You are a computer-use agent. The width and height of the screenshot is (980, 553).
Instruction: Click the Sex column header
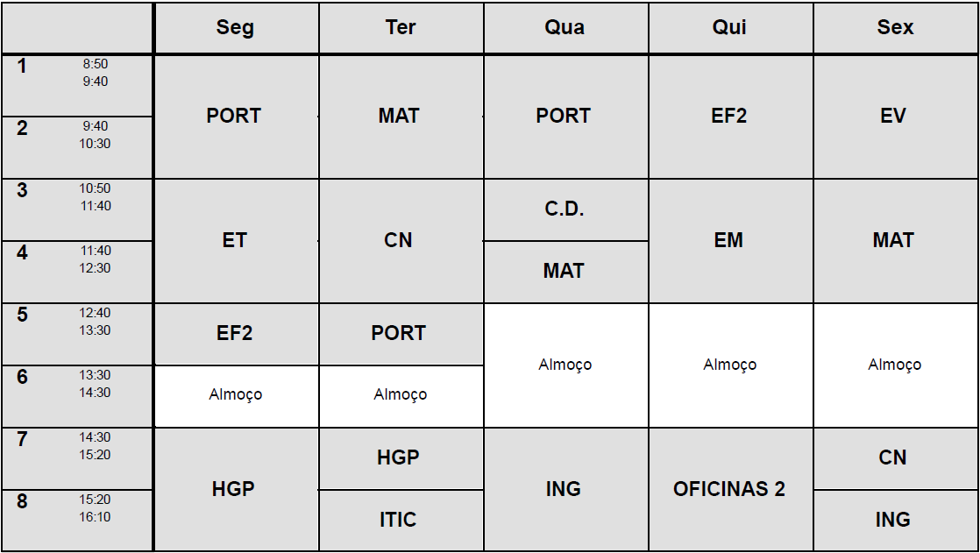tap(895, 28)
